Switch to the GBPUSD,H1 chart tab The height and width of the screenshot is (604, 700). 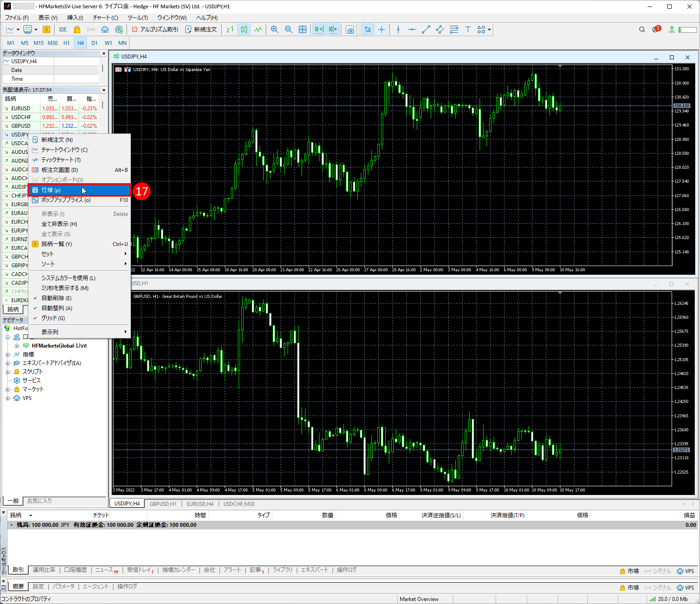pyautogui.click(x=163, y=504)
